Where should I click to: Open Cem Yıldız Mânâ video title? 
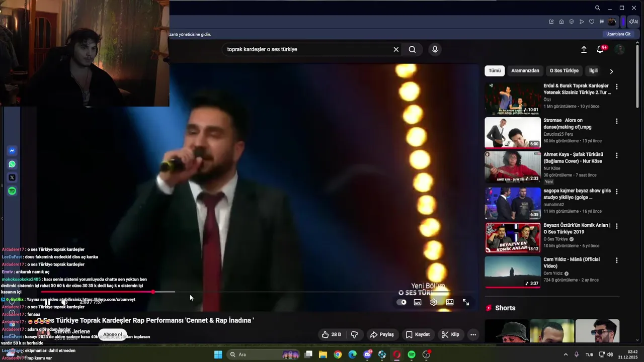572,262
